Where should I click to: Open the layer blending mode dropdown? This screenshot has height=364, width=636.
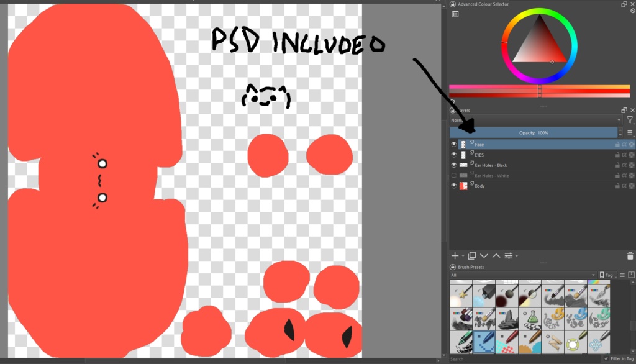point(535,120)
